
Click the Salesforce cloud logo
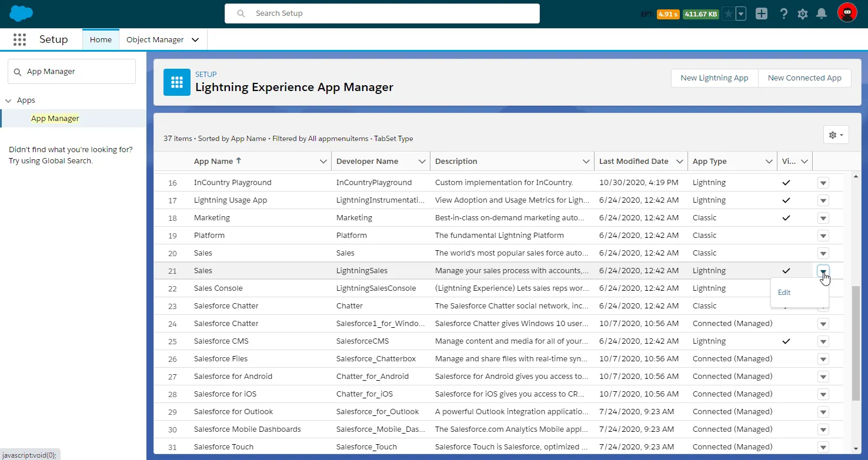21,13
